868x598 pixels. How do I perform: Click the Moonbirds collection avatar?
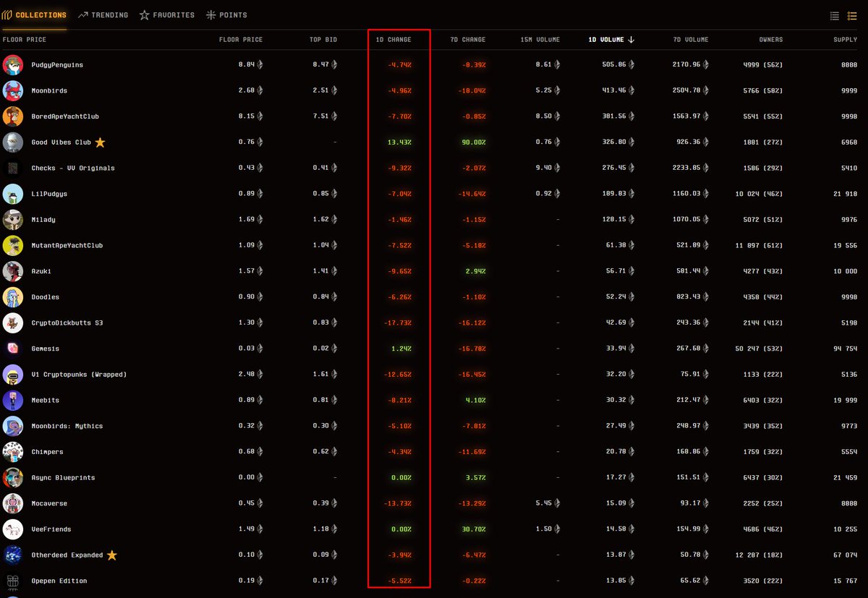(x=13, y=90)
